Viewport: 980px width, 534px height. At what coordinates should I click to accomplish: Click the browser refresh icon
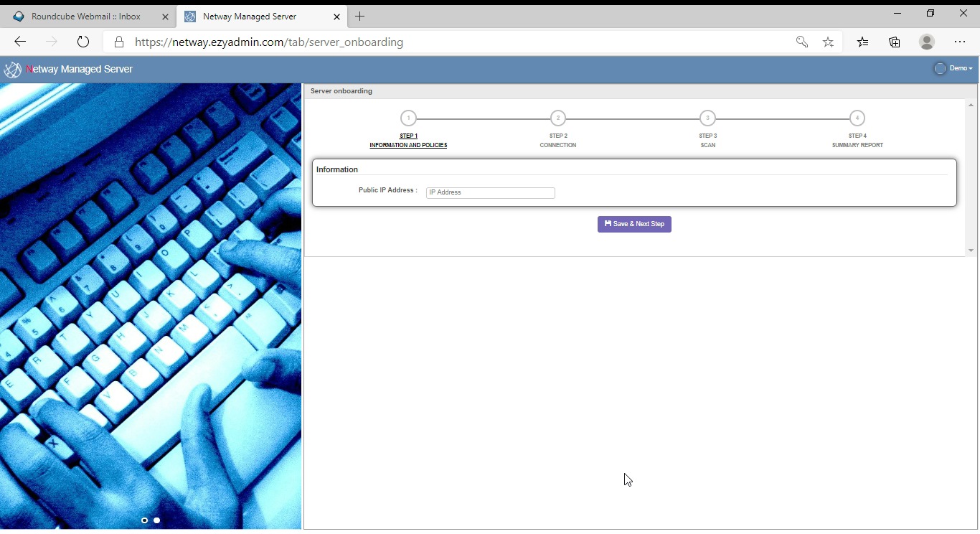pos(83,42)
